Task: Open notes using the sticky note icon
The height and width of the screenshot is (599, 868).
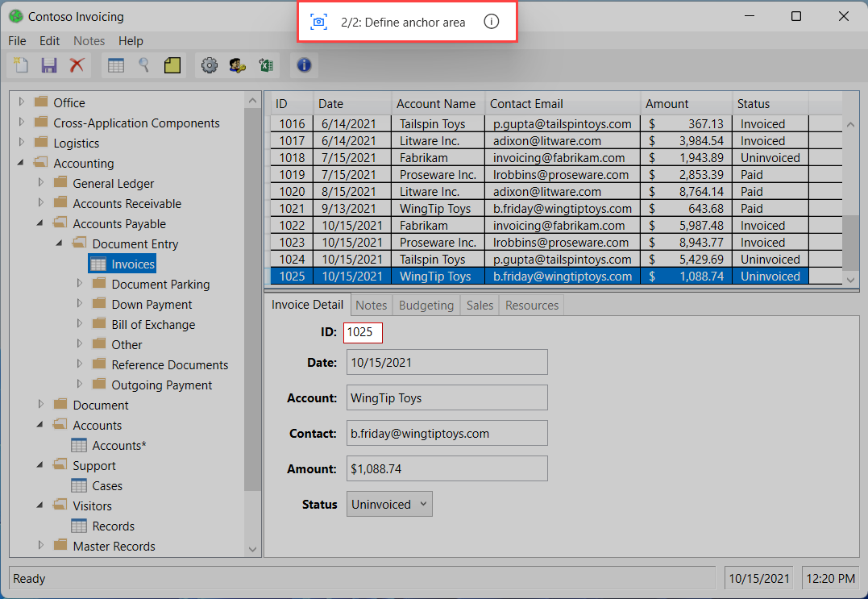Action: click(x=172, y=65)
